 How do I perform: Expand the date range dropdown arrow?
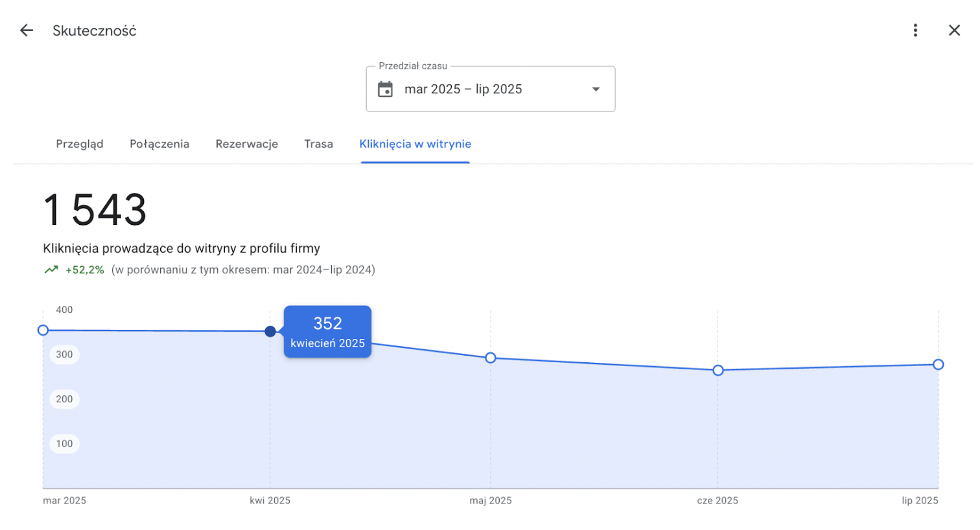596,89
